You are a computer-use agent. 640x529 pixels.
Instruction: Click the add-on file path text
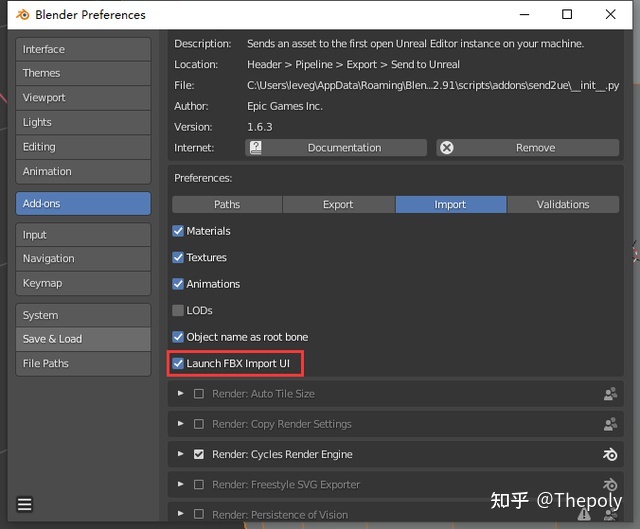point(433,85)
